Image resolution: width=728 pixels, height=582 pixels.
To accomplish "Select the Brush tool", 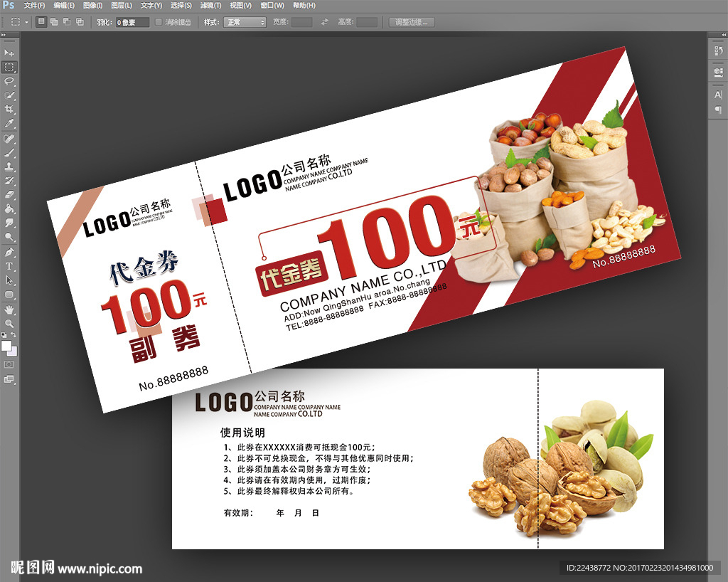I will click(9, 152).
